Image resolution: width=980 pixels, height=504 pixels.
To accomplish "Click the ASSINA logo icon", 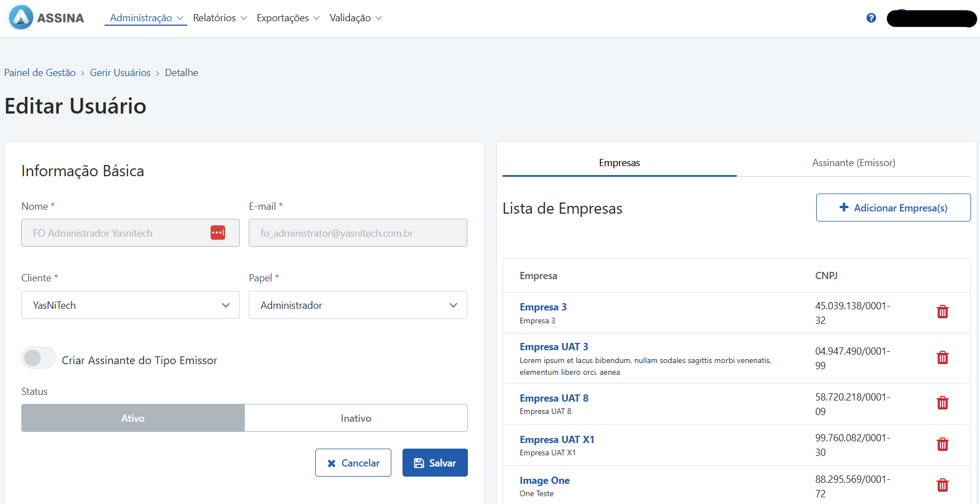I will click(x=21, y=17).
